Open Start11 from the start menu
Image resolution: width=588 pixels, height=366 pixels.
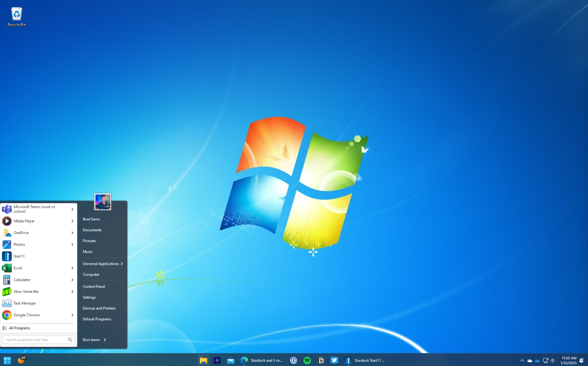pos(19,256)
